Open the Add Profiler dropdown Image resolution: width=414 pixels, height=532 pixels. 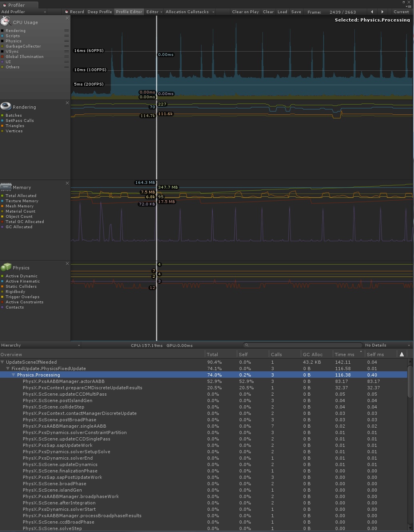22,12
